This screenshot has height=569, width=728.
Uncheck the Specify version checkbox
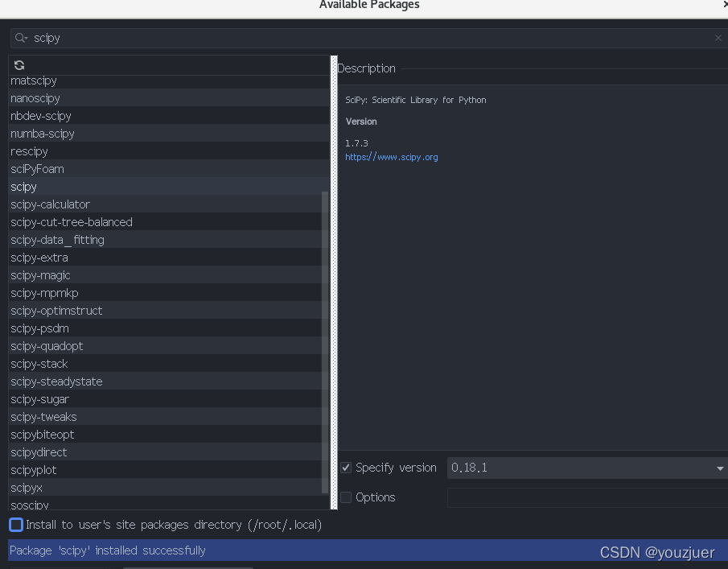[346, 468]
